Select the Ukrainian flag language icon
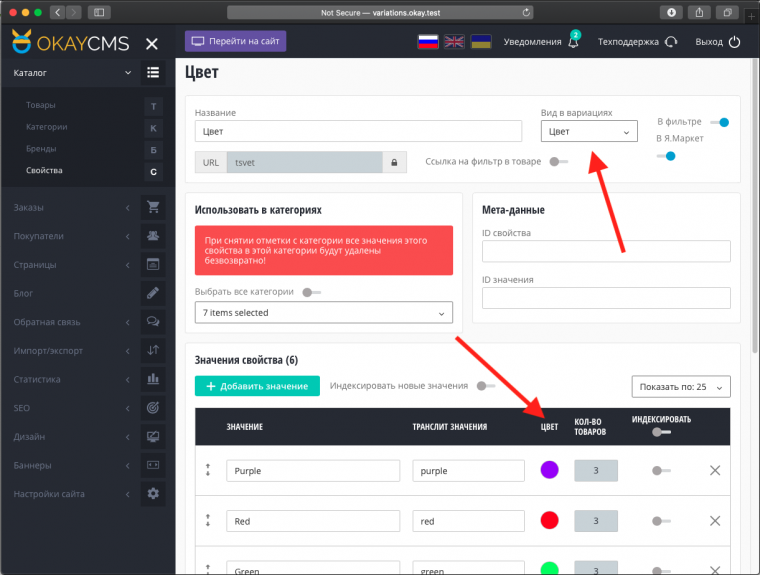Image resolution: width=760 pixels, height=575 pixels. point(481,42)
